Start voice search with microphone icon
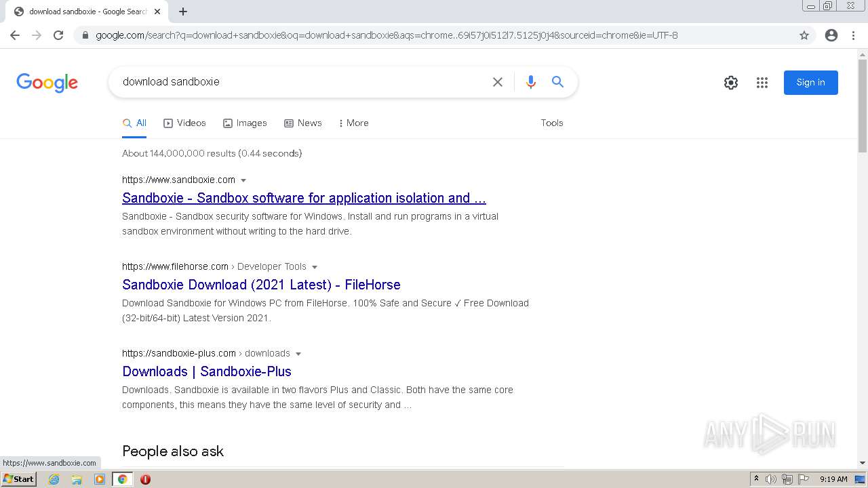 [x=531, y=82]
